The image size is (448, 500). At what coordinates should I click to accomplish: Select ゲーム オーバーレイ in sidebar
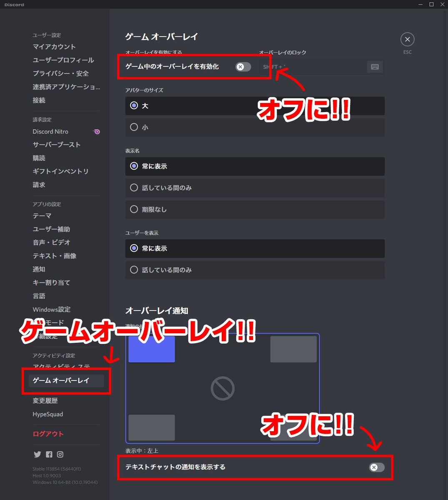pyautogui.click(x=66, y=380)
